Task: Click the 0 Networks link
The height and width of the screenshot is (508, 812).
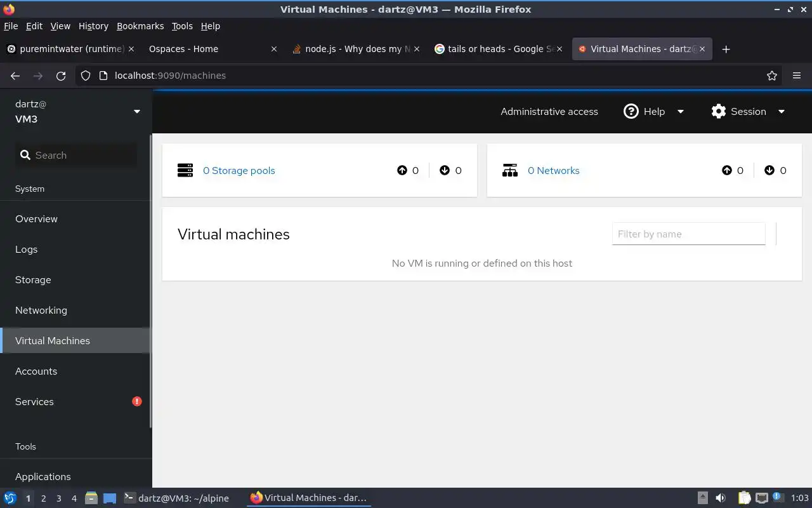Action: pos(553,170)
